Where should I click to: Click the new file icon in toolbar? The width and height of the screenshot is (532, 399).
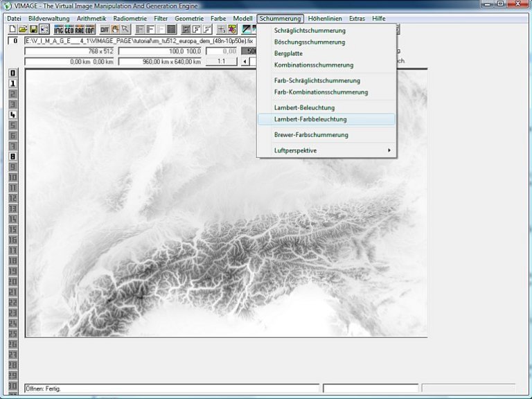tap(12, 29)
